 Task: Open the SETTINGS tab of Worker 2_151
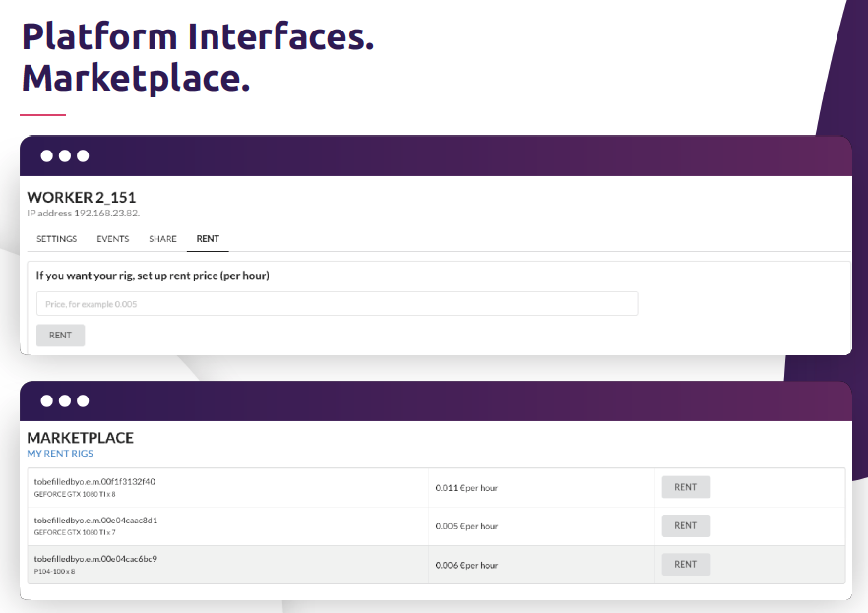[56, 239]
